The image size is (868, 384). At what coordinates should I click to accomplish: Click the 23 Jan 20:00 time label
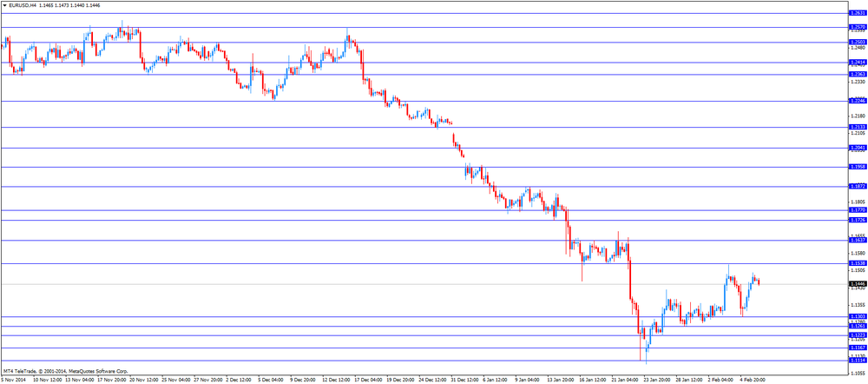point(657,381)
